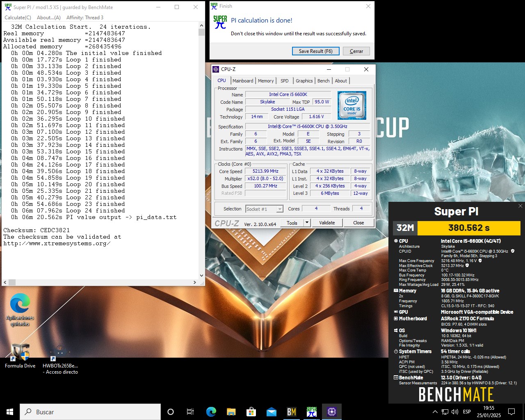Open Task View on the taskbar
Image resolution: width=525 pixels, height=420 pixels.
click(190, 412)
